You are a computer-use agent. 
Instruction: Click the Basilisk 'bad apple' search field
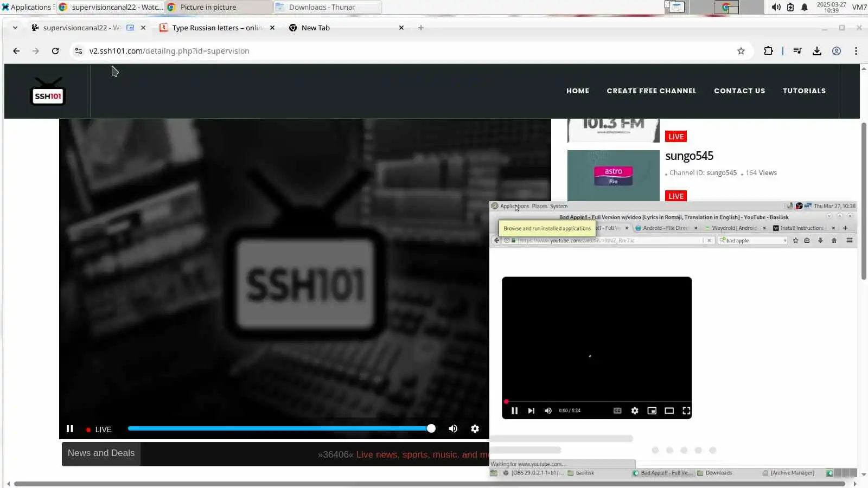[753, 240]
